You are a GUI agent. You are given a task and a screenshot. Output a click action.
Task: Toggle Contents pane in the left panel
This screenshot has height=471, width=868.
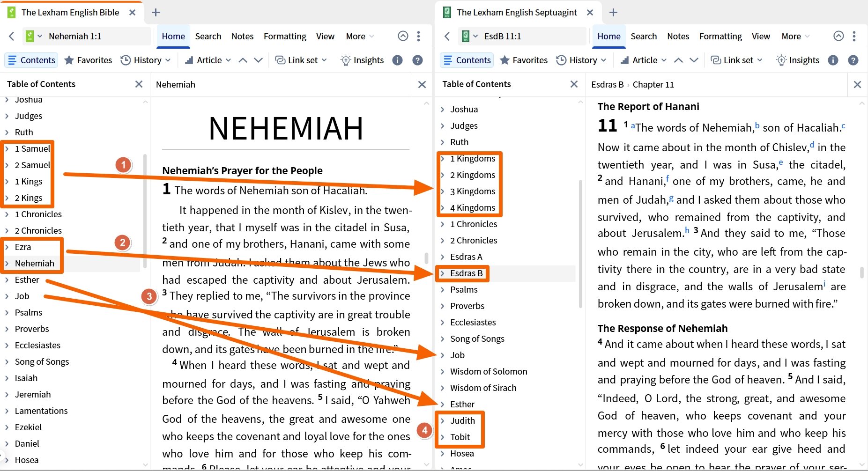click(x=31, y=60)
